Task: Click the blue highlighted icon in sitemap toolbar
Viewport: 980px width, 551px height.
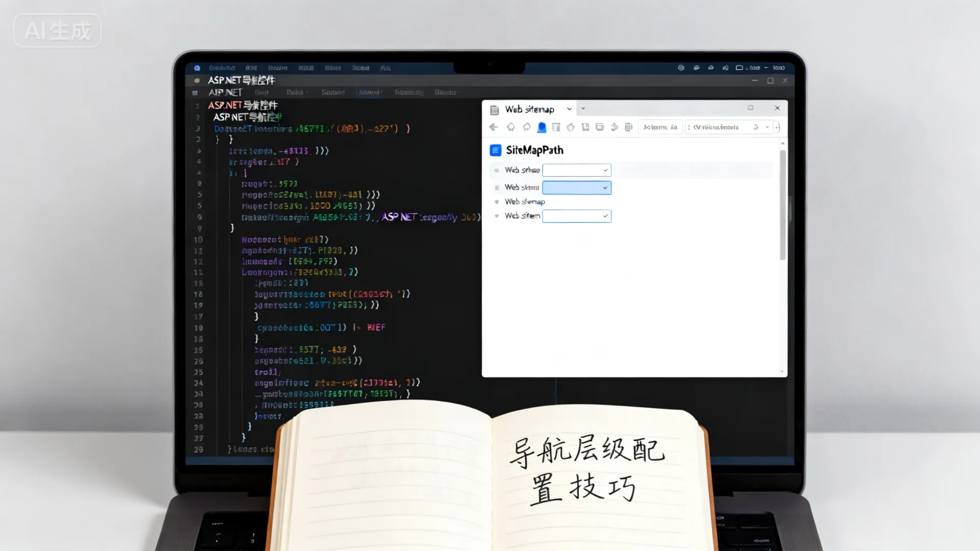Action: (542, 127)
